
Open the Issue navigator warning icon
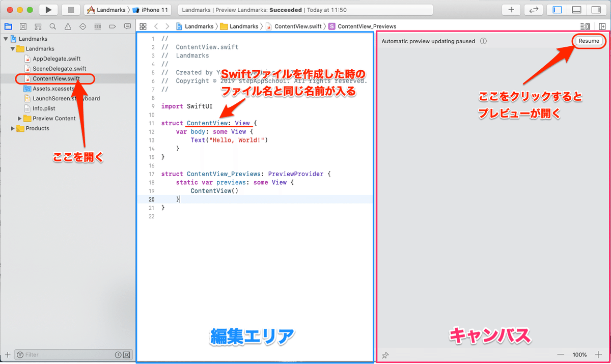point(68,26)
